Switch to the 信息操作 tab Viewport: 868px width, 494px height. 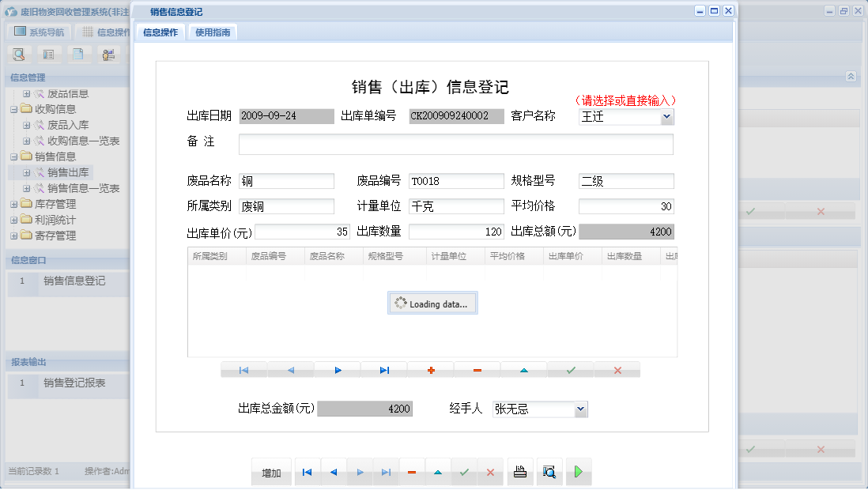[160, 32]
